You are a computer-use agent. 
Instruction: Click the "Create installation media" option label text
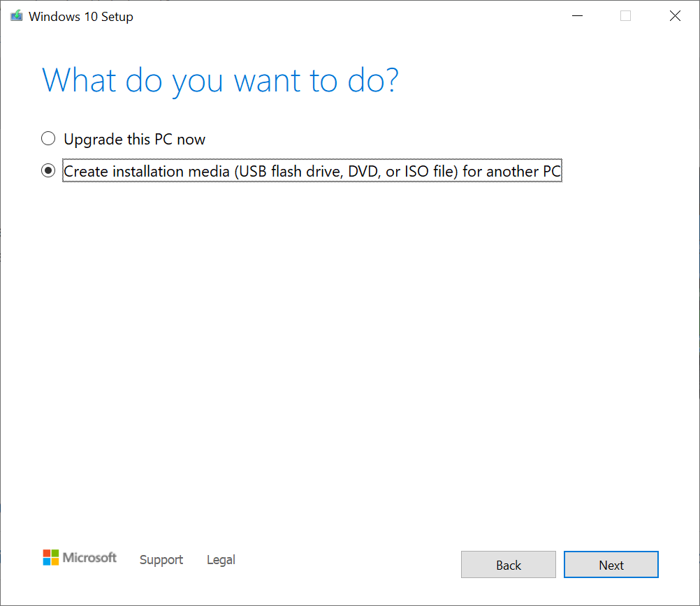(x=312, y=171)
